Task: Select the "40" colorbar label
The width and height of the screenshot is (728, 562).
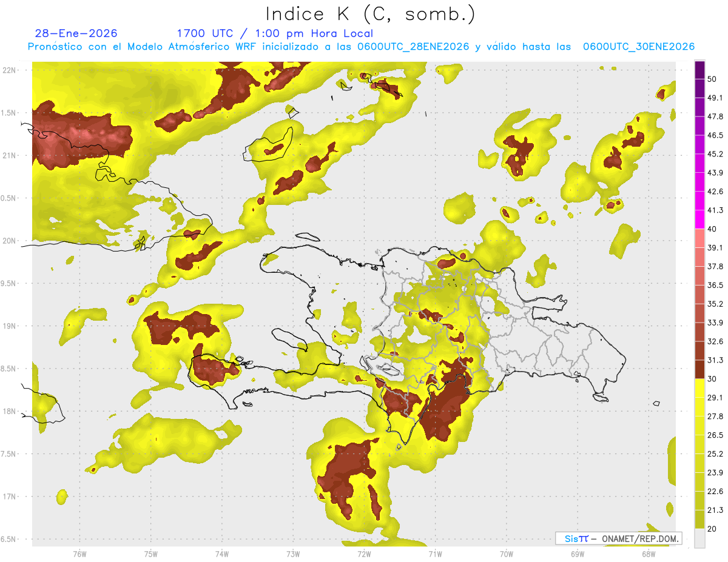Action: (713, 229)
